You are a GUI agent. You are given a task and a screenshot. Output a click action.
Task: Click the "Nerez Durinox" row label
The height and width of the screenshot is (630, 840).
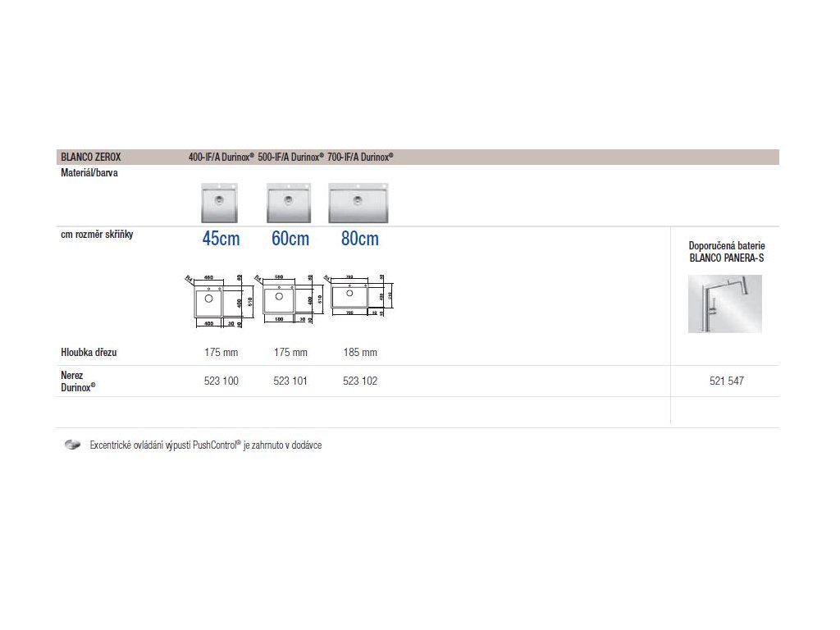(78, 381)
